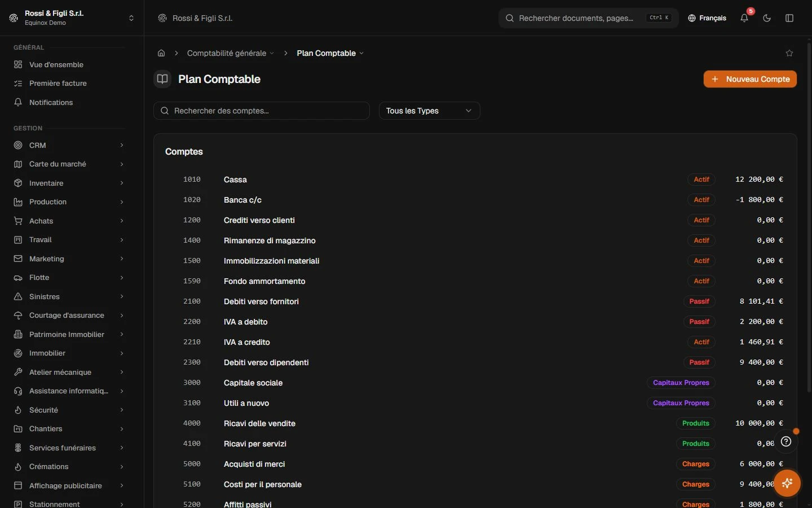Expand the Travail sidebar section
This screenshot has height=508, width=812.
click(69, 240)
